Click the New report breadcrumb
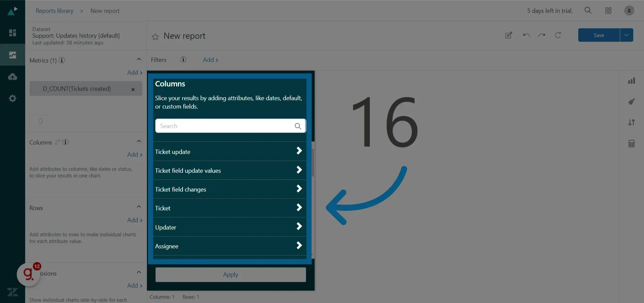Viewport: 644px width, 303px height. coord(105,11)
